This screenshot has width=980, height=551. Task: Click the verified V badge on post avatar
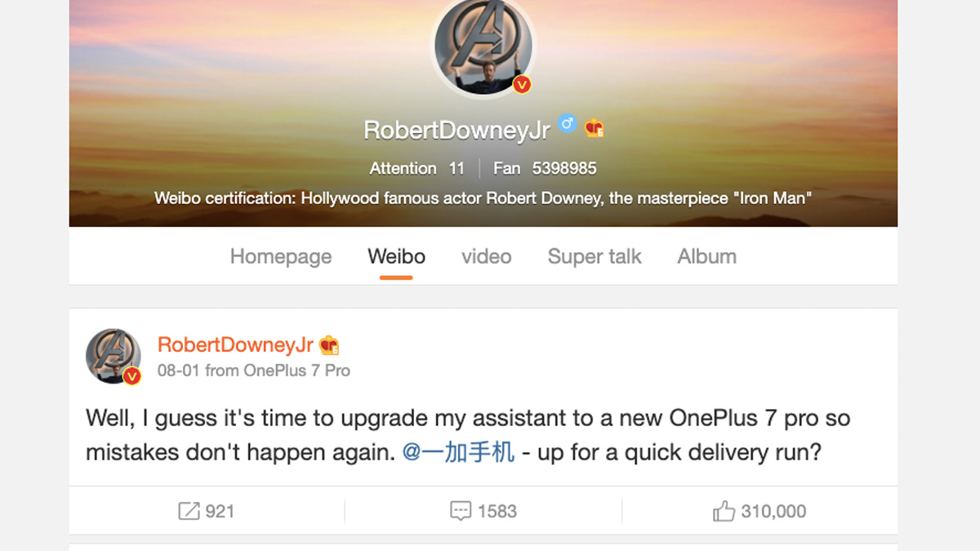click(x=131, y=375)
